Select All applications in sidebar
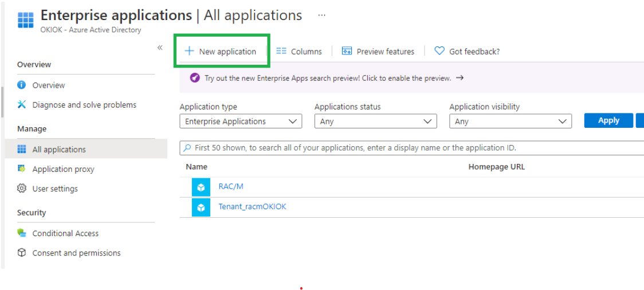644x290 pixels. click(86, 149)
